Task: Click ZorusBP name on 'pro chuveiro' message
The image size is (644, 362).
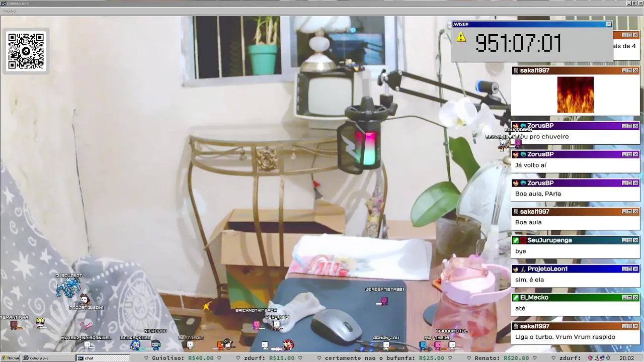Action: (540, 126)
